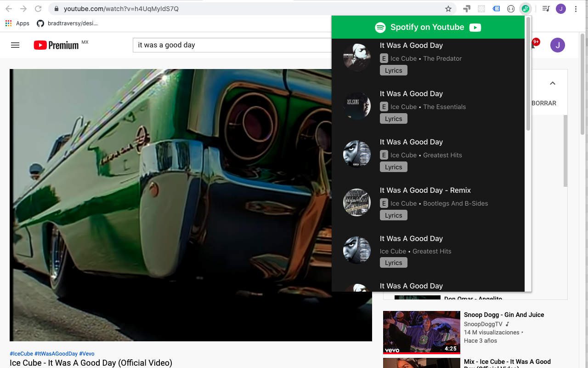
Task: Go back to the previous page
Action: [x=9, y=9]
